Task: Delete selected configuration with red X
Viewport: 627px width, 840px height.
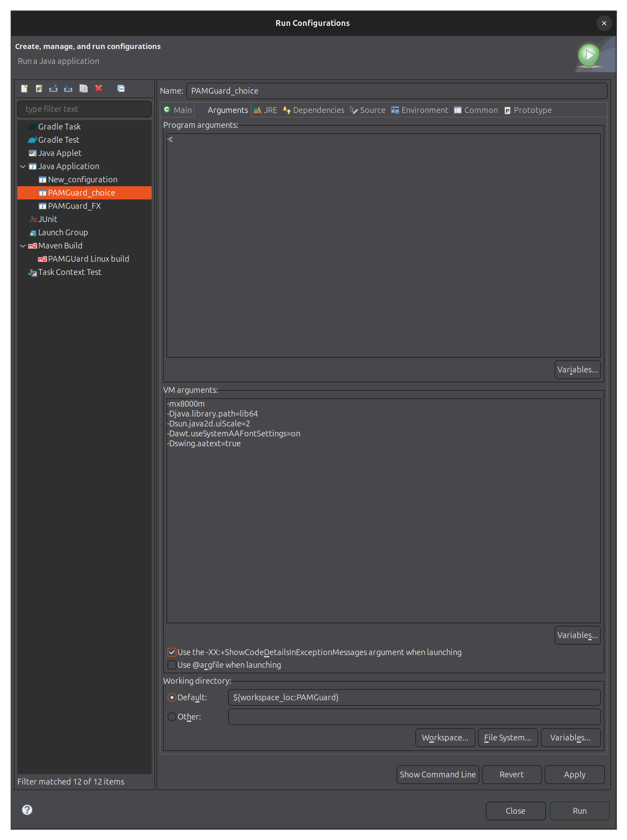Action: point(99,88)
